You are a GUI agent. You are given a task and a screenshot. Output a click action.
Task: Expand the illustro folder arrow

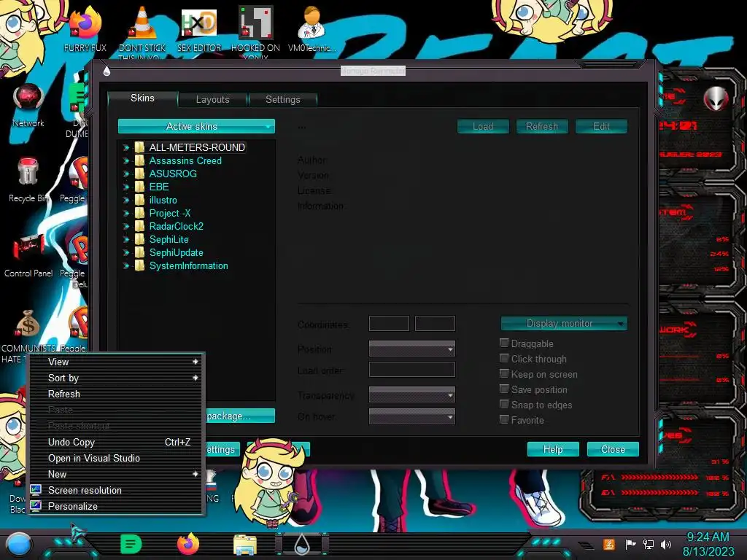(125, 201)
